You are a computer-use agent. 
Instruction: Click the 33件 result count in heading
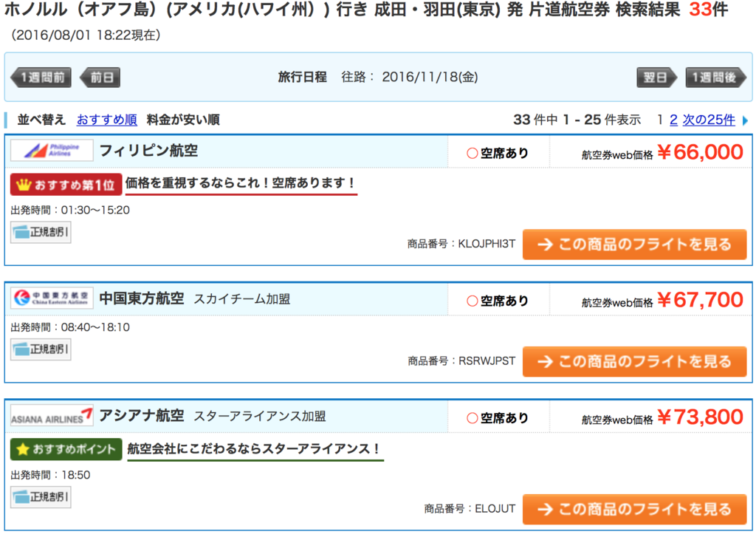point(708,10)
